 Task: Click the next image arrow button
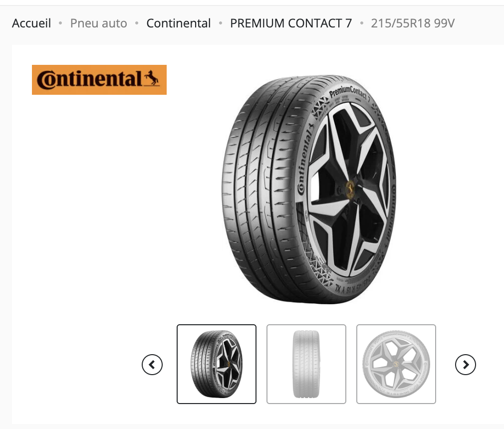tap(466, 365)
